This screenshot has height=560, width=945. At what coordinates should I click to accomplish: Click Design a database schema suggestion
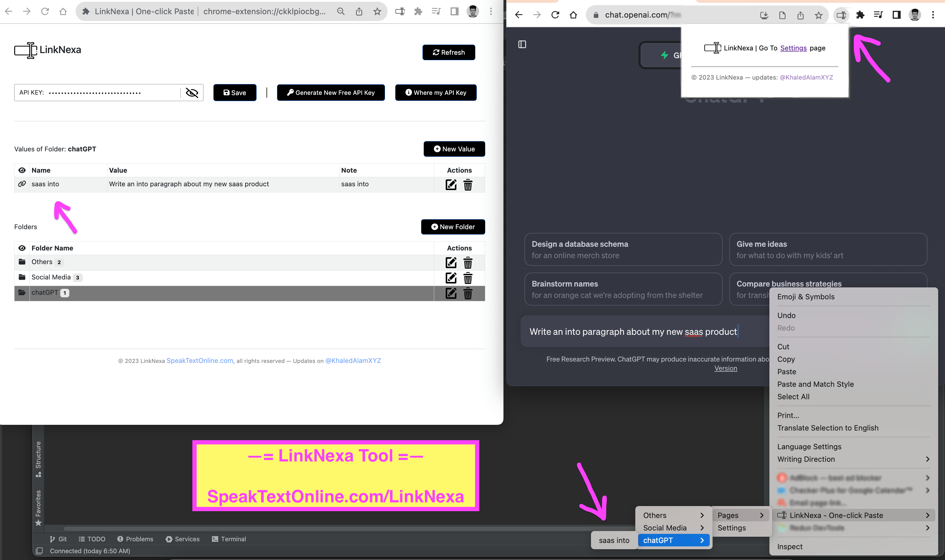(623, 249)
